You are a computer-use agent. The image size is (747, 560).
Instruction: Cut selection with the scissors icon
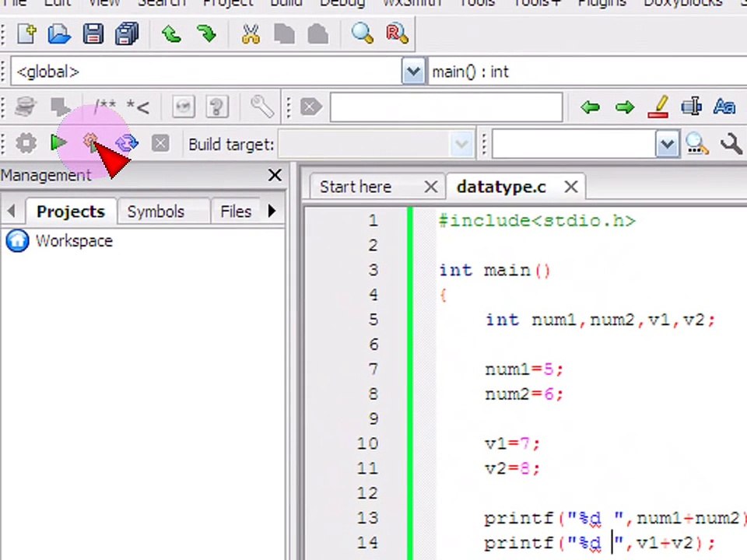coord(251,34)
